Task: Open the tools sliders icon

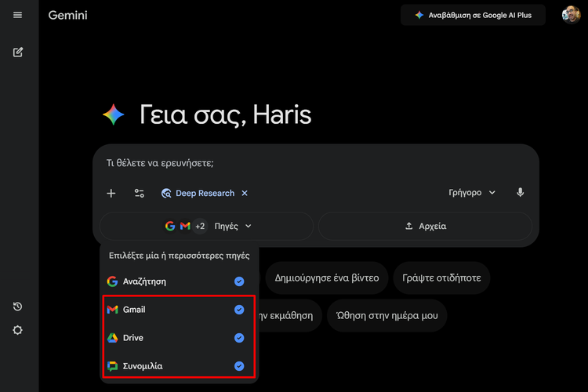Action: click(140, 193)
